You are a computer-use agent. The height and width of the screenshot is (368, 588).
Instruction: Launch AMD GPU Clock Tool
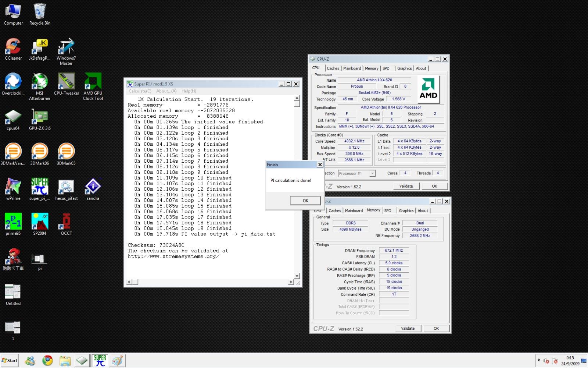pyautogui.click(x=93, y=87)
